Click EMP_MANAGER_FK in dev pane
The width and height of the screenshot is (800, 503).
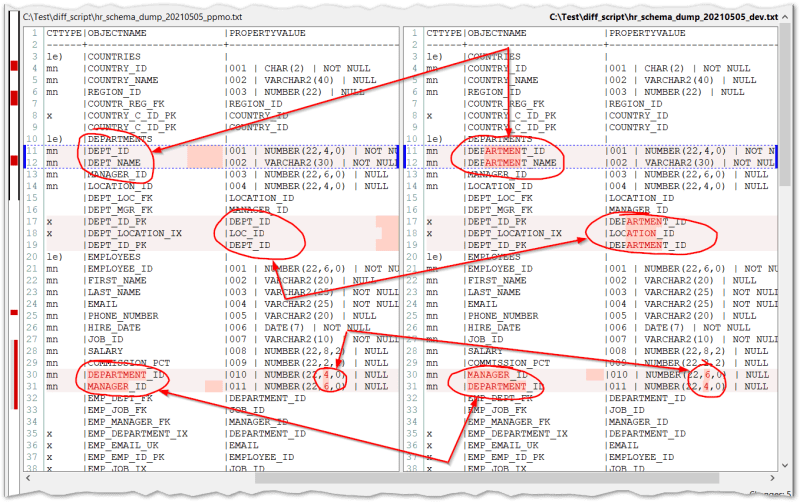509,421
